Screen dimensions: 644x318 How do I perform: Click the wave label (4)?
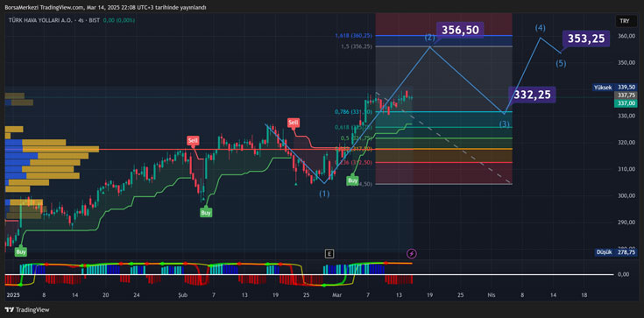540,28
